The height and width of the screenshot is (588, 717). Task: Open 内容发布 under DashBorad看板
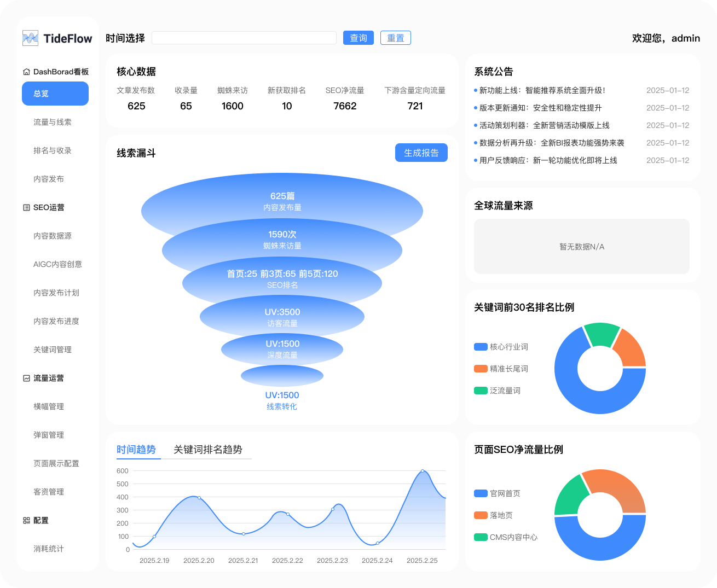(x=49, y=179)
